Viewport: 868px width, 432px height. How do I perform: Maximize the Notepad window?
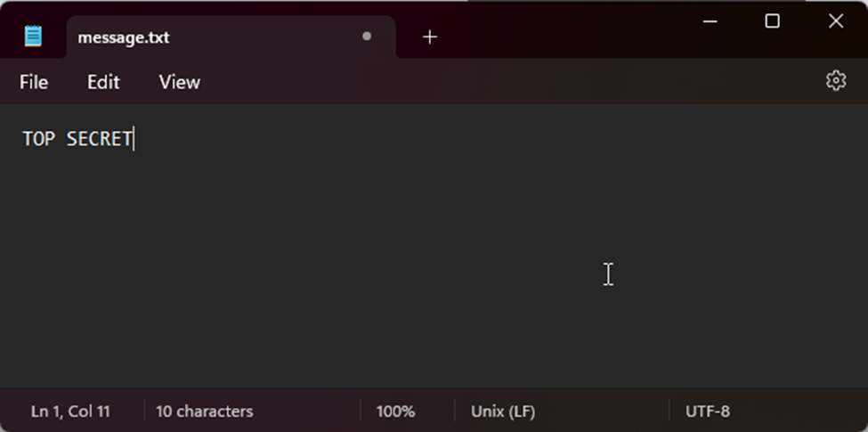click(x=773, y=21)
